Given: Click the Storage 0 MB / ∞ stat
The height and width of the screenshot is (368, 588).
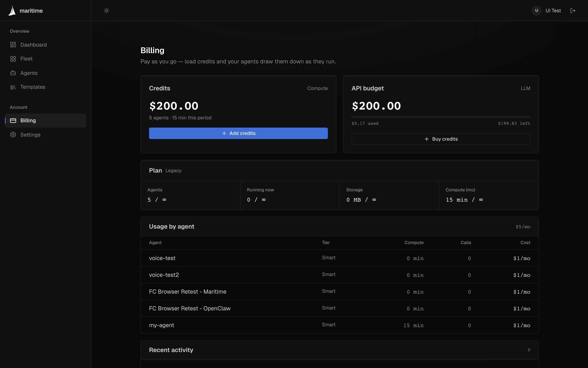Looking at the screenshot, I should [389, 195].
